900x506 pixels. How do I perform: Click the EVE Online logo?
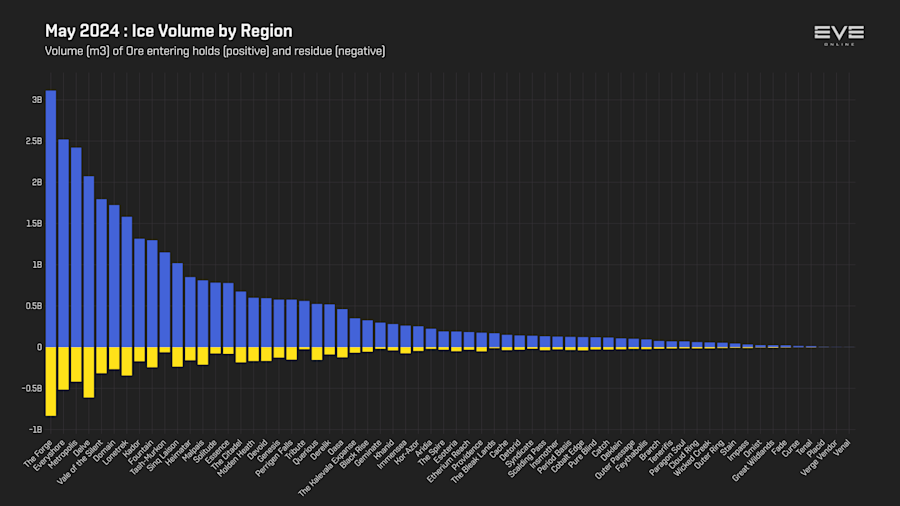[839, 35]
